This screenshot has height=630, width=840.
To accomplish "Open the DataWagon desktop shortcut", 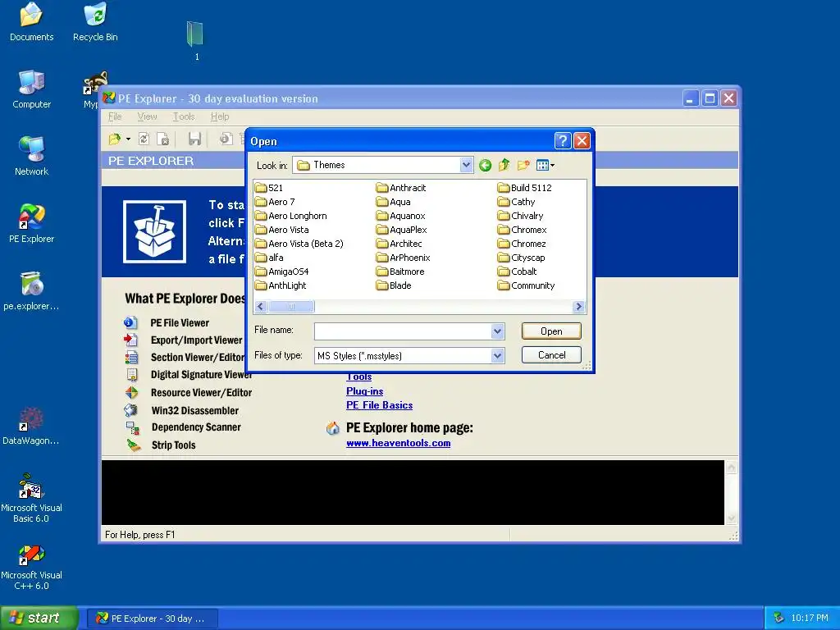I will pyautogui.click(x=30, y=426).
